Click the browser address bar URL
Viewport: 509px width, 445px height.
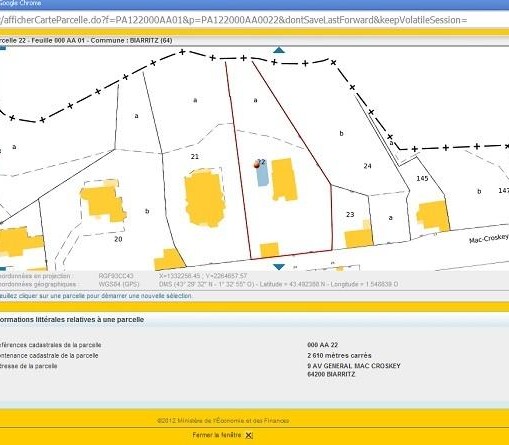(x=233, y=20)
